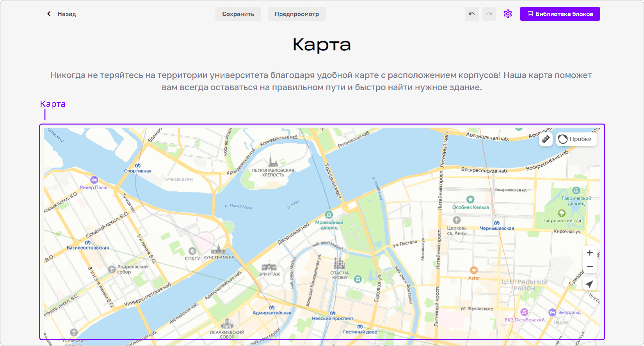Click the Сохранить button
Image resolution: width=644 pixels, height=346 pixels.
point(238,14)
